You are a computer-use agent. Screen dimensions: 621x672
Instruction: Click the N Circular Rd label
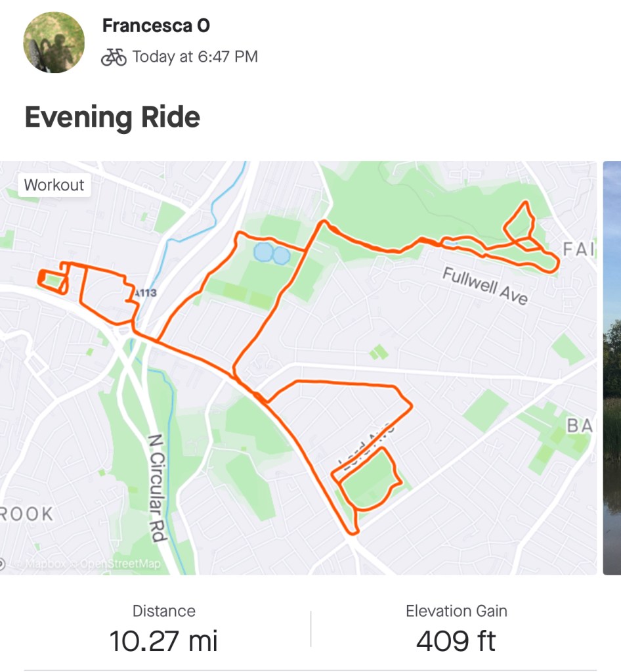(x=156, y=487)
